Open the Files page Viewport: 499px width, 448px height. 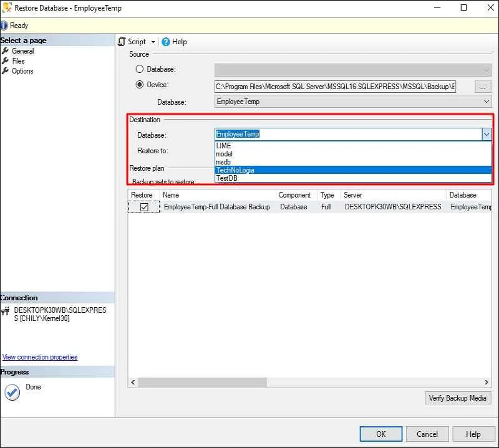(18, 60)
